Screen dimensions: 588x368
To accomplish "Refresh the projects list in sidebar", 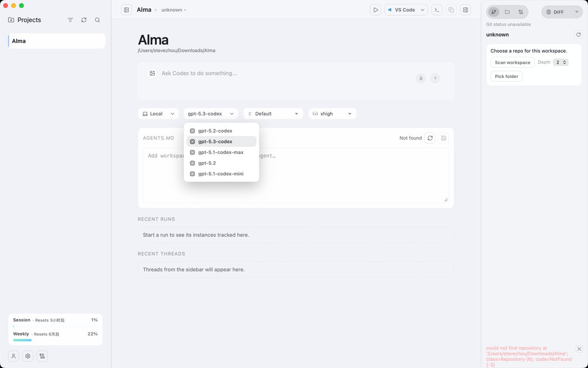I will [x=84, y=20].
